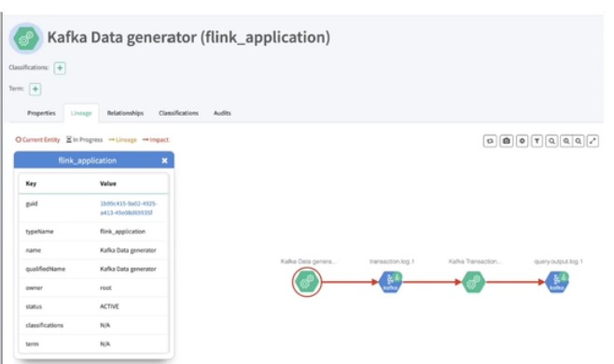This screenshot has width=614, height=364.
Task: Click the query.output.log.1 node label
Action: [x=558, y=261]
